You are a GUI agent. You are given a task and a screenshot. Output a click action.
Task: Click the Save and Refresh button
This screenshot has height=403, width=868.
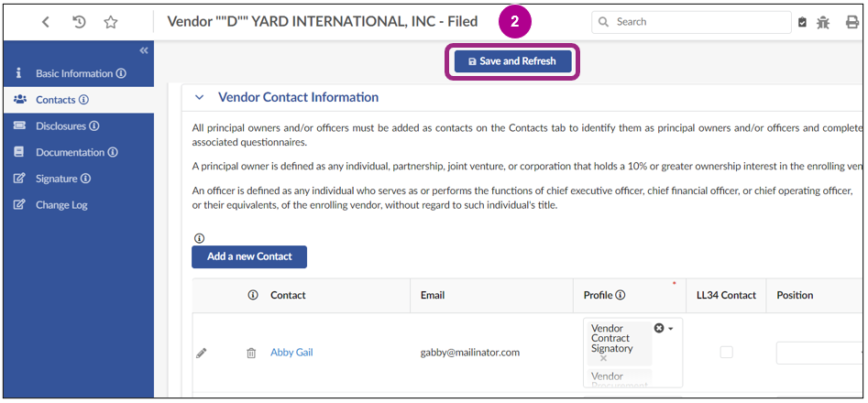[512, 61]
